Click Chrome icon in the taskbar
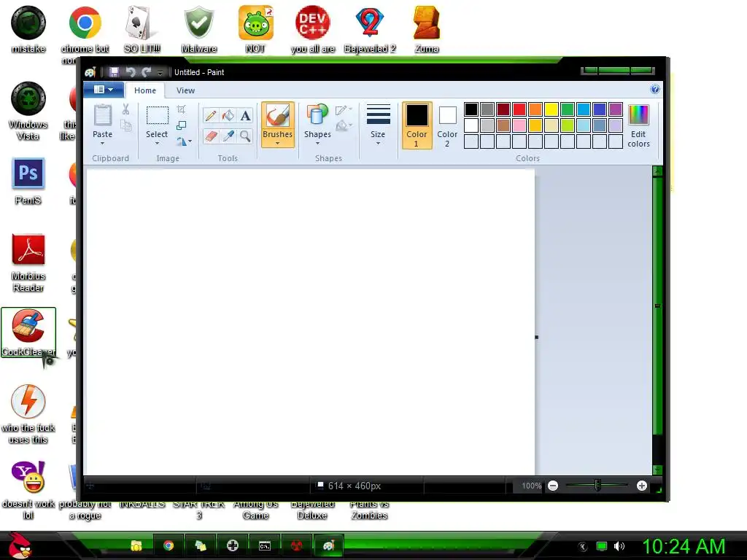Screen dimensions: 747x560 point(169,545)
